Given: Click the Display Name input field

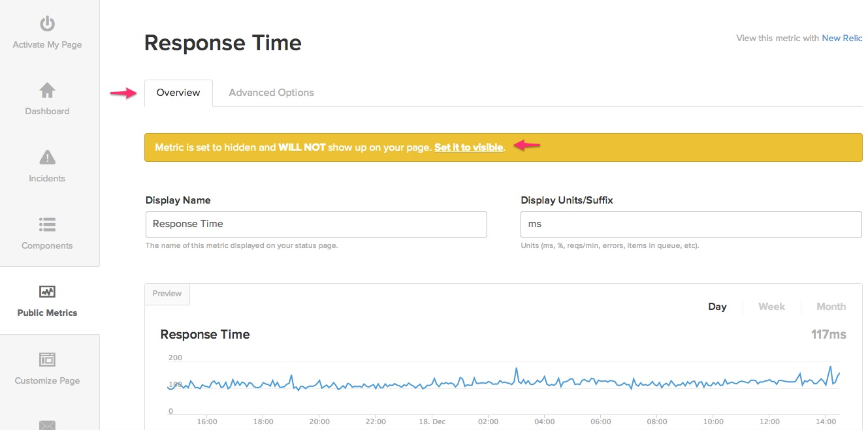Looking at the screenshot, I should click(x=316, y=224).
